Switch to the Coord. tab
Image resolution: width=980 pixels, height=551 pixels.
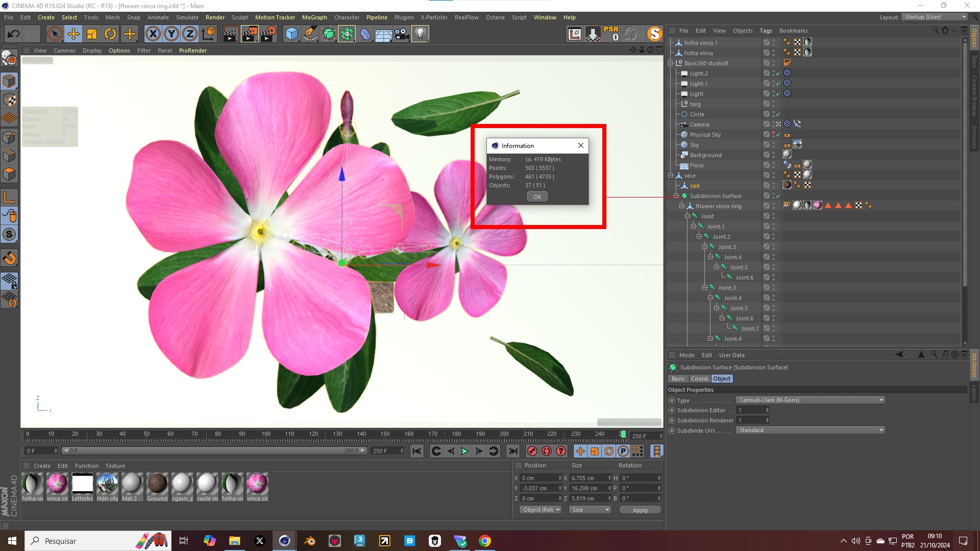tap(699, 379)
